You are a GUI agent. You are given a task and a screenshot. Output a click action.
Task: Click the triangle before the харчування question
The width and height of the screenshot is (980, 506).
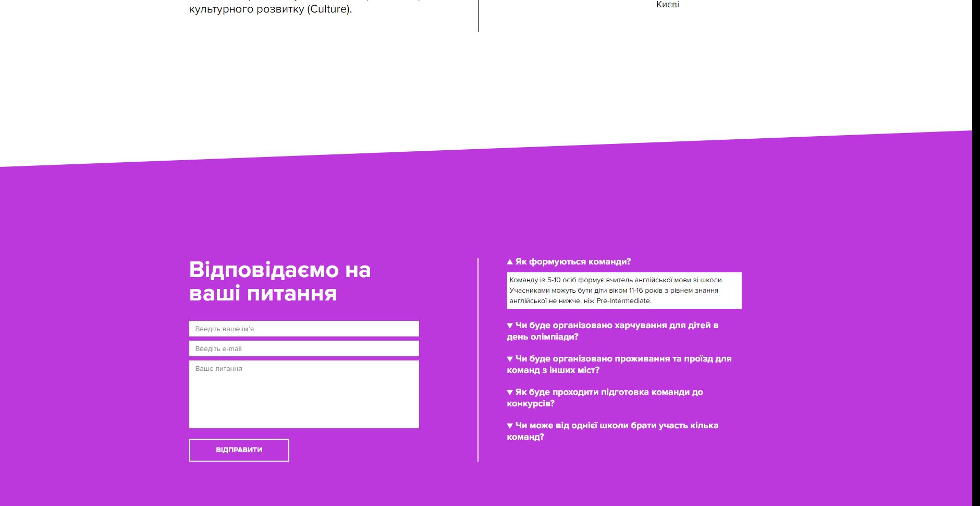510,326
